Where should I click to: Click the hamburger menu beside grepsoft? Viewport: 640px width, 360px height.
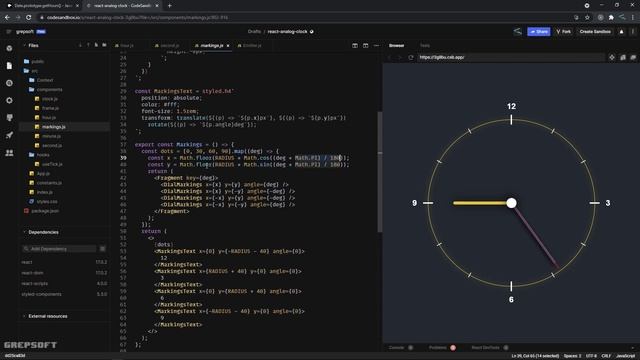pyautogui.click(x=9, y=31)
